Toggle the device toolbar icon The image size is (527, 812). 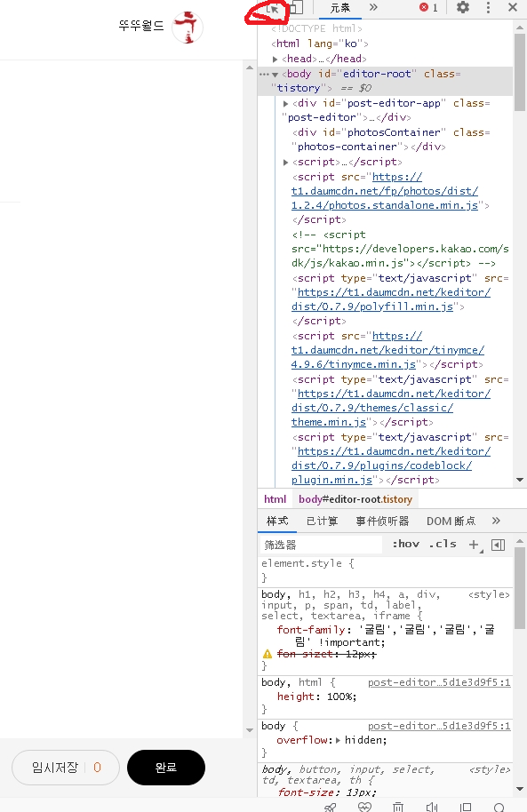coord(297,7)
